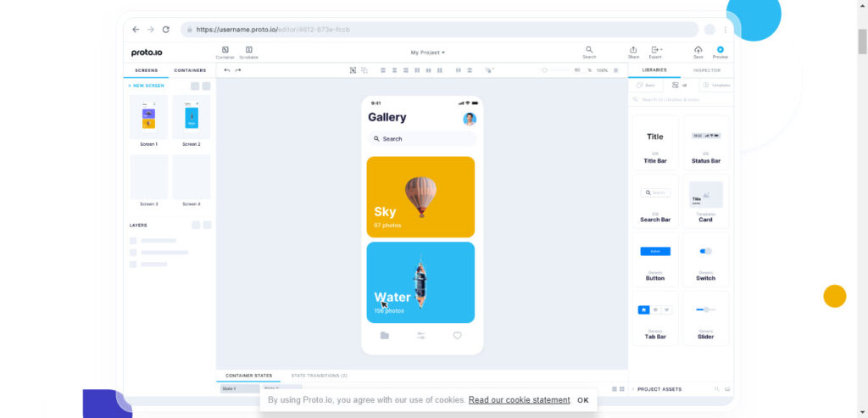Screen dimensions: 868x418
Task: Click the sliders icon in phone mockup
Action: tap(421, 336)
